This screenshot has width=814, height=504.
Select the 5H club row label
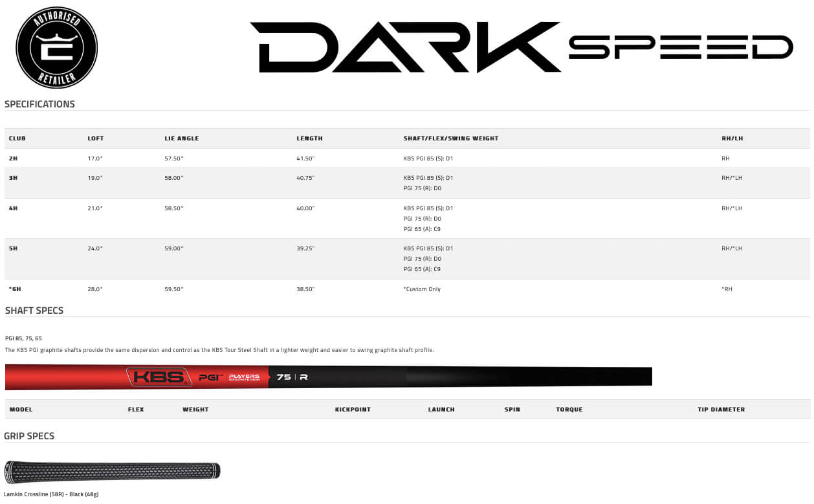(14, 248)
